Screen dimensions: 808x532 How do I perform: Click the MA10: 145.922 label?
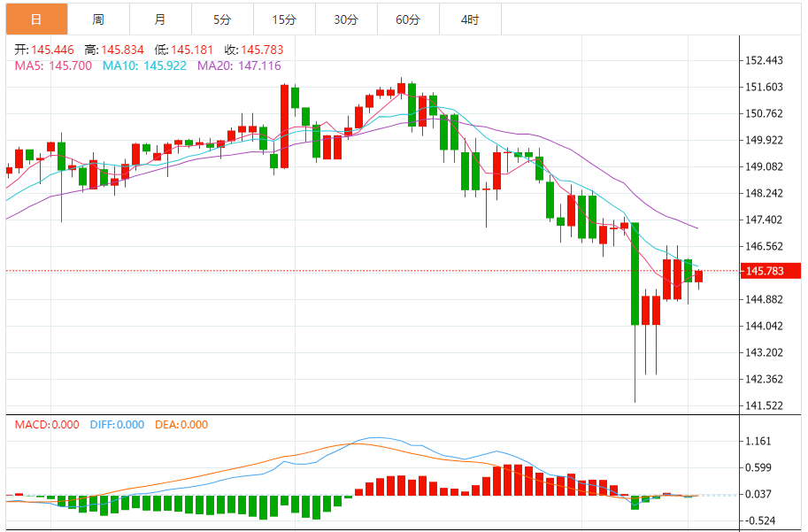144,66
